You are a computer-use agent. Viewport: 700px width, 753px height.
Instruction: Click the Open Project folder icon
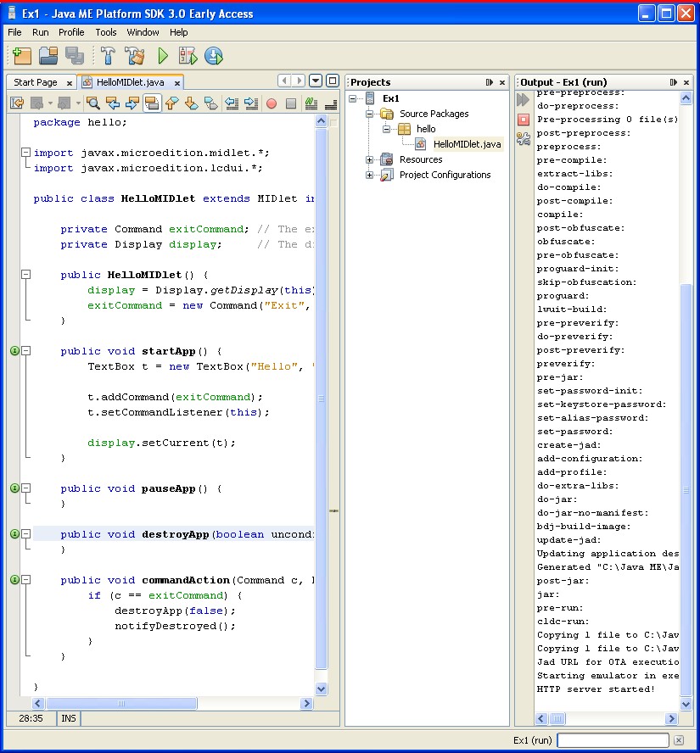pos(48,56)
